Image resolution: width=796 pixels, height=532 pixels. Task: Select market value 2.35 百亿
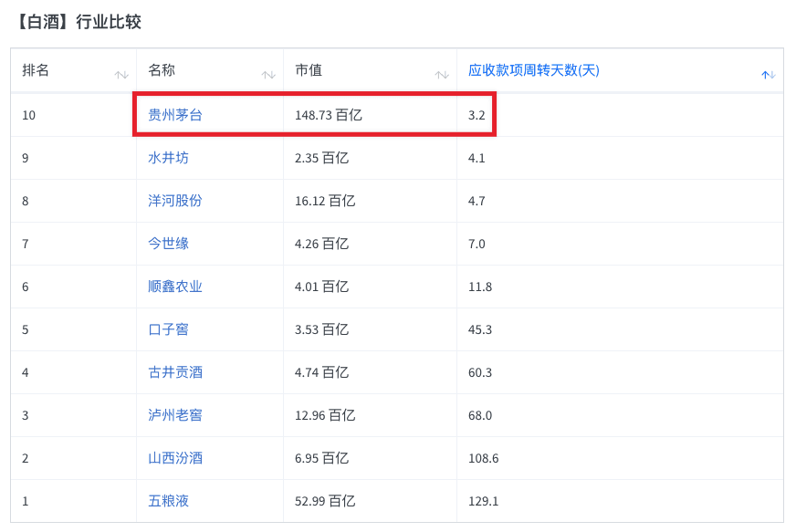pos(322,158)
